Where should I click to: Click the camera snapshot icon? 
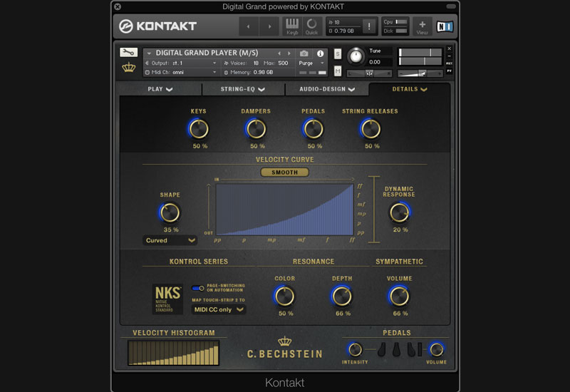(304, 53)
